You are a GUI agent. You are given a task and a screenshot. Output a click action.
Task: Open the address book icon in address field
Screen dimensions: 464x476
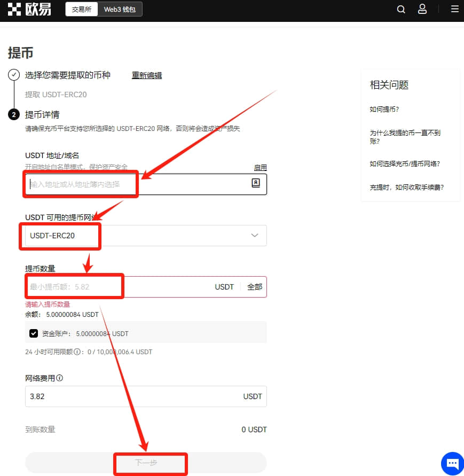click(x=256, y=183)
